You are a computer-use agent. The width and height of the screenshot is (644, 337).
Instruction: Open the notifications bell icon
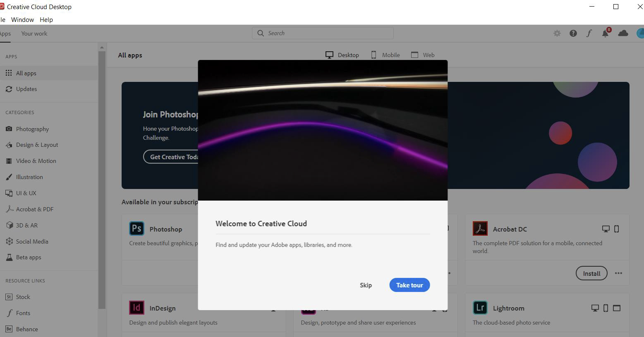tap(605, 33)
